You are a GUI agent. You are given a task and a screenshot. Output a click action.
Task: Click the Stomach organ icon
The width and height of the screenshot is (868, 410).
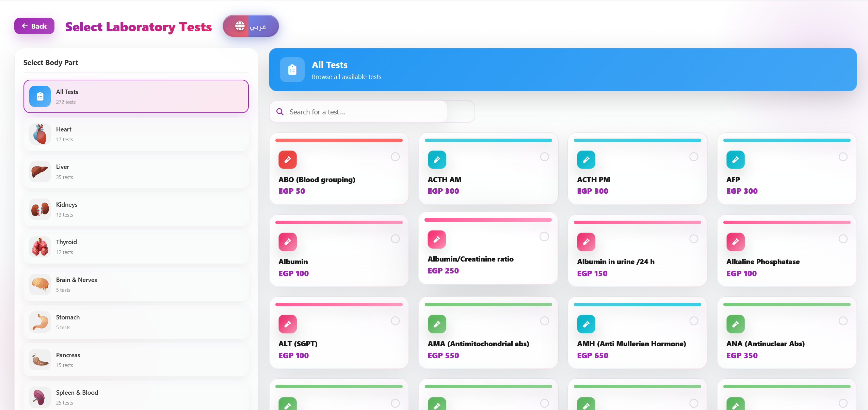(40, 322)
